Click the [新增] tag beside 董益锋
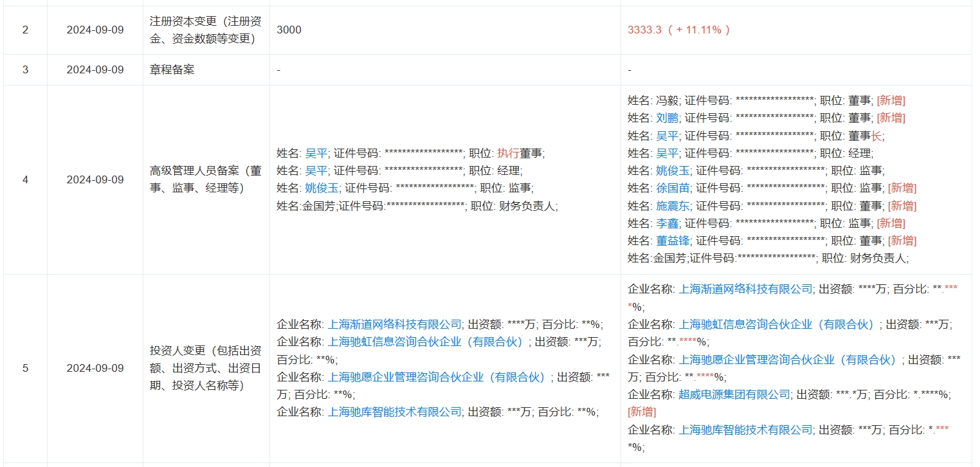980x467 pixels. (x=902, y=241)
